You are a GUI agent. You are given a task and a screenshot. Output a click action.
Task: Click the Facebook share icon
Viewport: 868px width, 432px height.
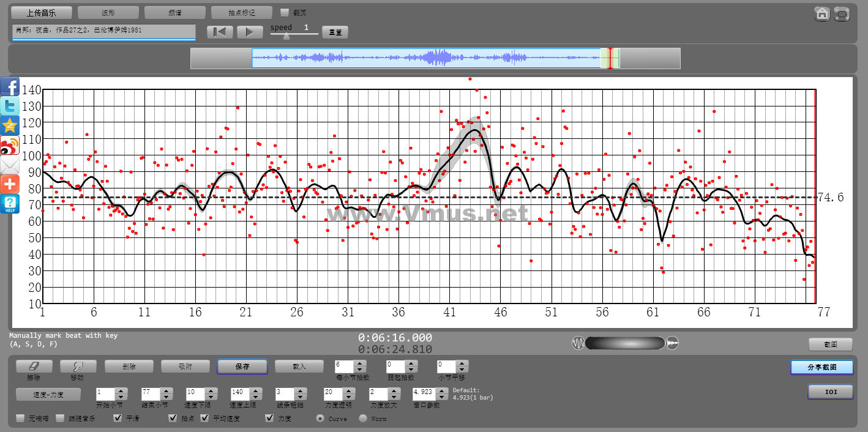(x=10, y=87)
